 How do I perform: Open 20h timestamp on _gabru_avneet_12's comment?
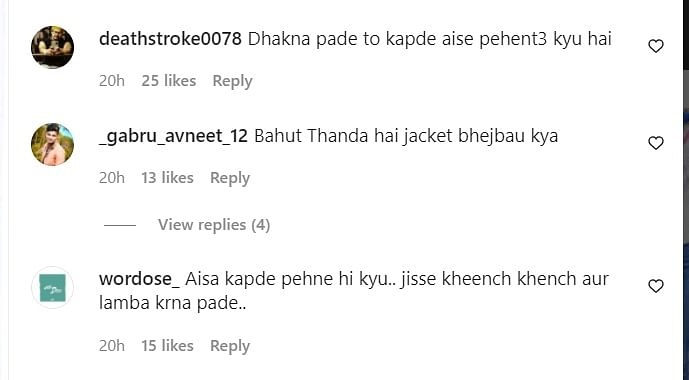pos(112,178)
